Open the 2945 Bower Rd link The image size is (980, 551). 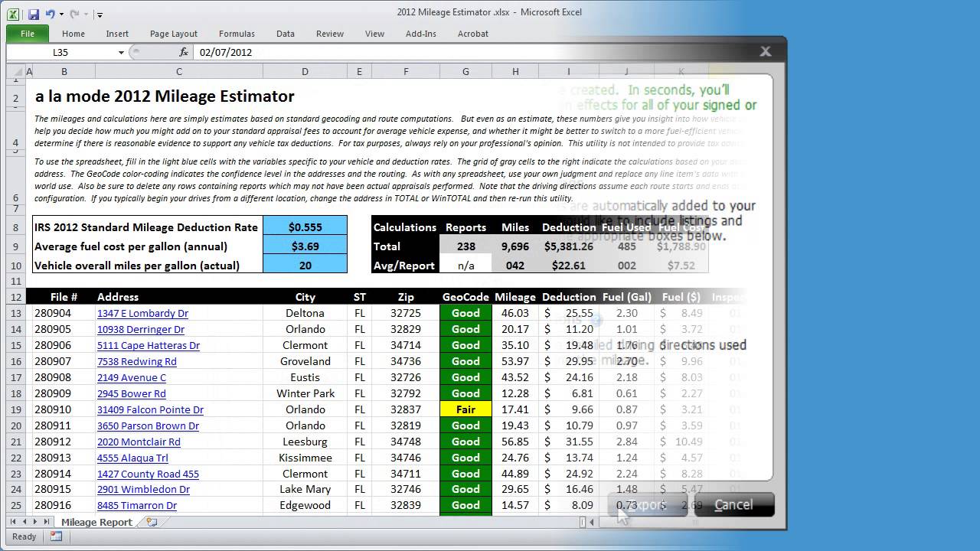click(x=131, y=393)
